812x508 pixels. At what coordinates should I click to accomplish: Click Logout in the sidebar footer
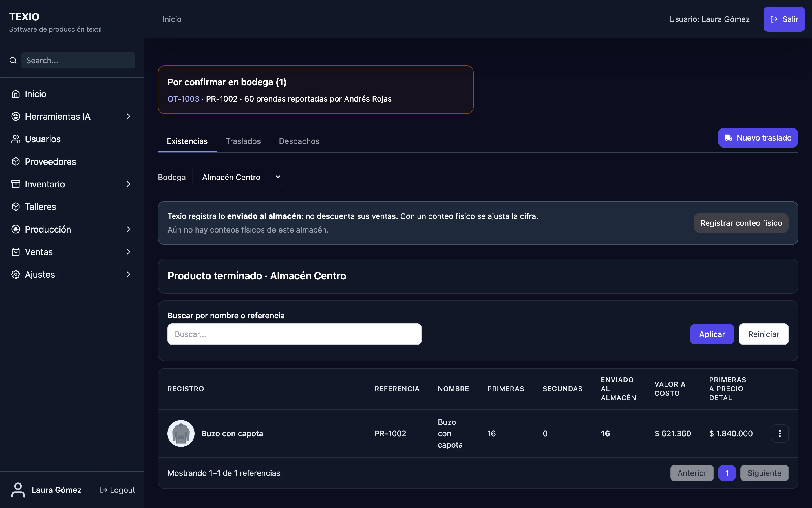(x=118, y=490)
